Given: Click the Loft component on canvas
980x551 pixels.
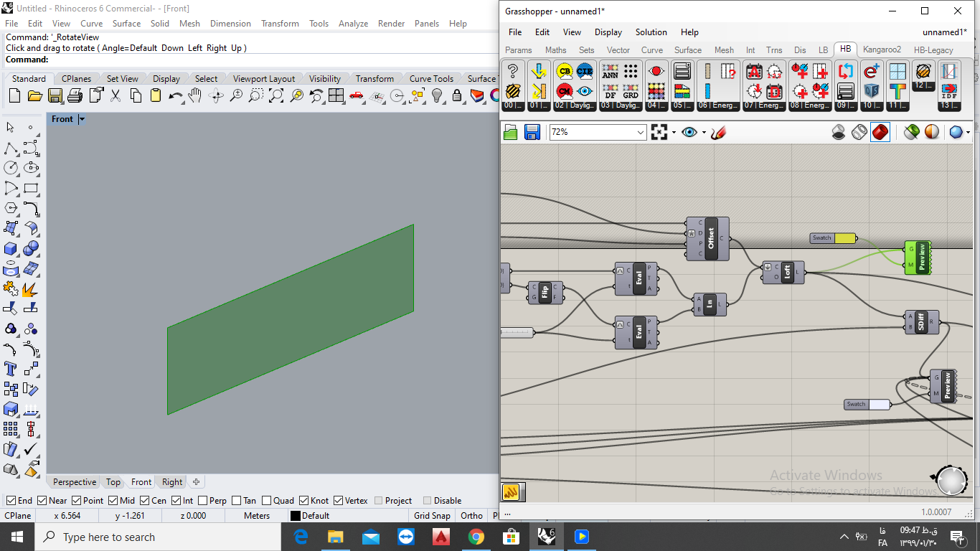Looking at the screenshot, I should (x=783, y=273).
